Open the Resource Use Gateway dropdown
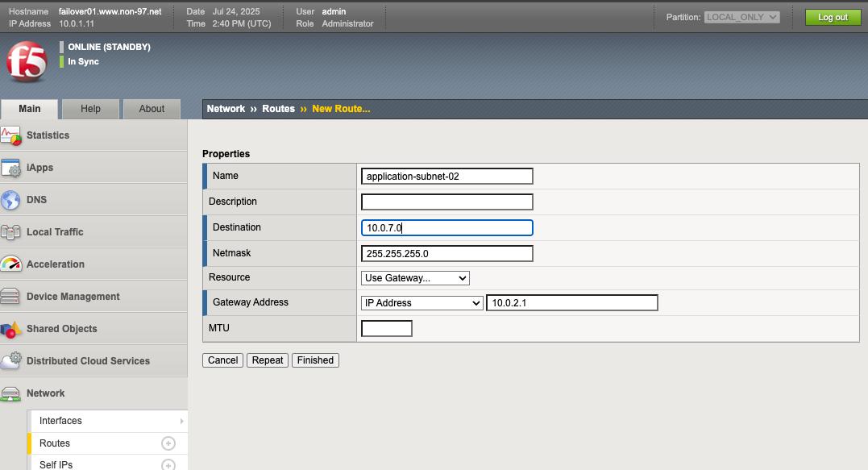Screen dimensions: 868x470 pos(415,278)
